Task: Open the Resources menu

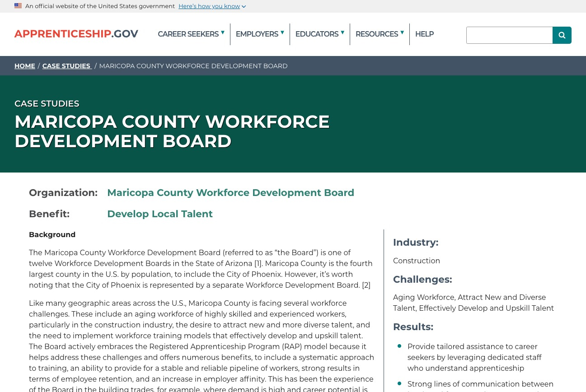Action: [x=377, y=34]
